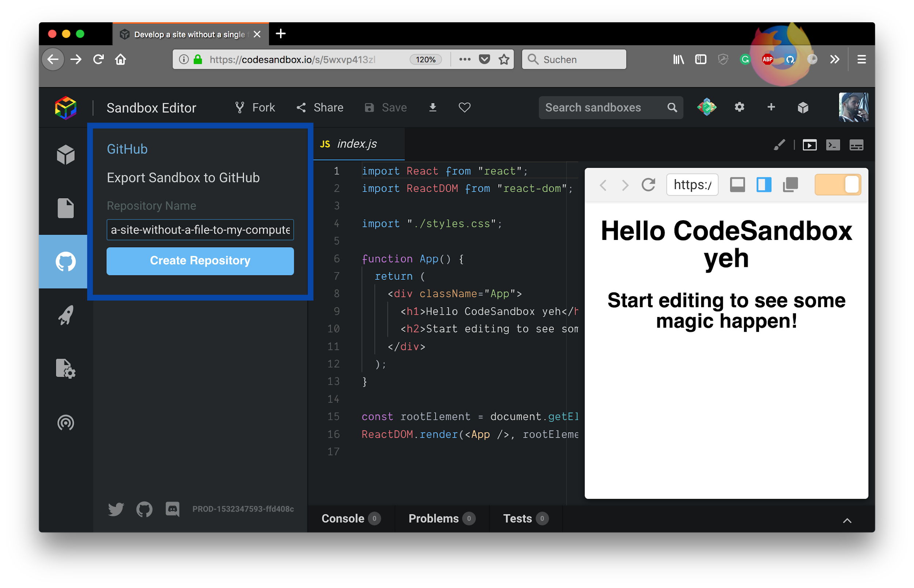Close the browser tab
This screenshot has width=914, height=588.
[x=257, y=34]
